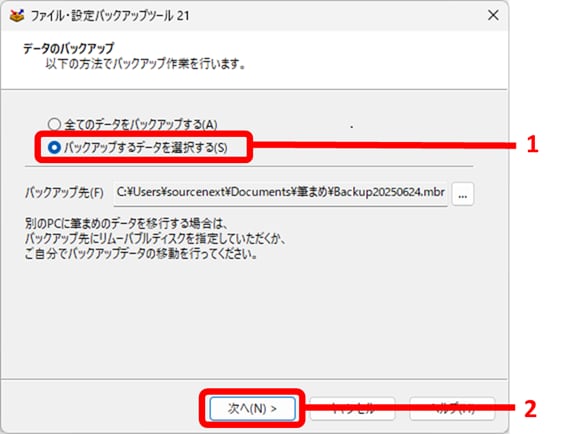Click the Backup20250624.mbr filename in the path
Screen dimensions: 563x435
389,192
